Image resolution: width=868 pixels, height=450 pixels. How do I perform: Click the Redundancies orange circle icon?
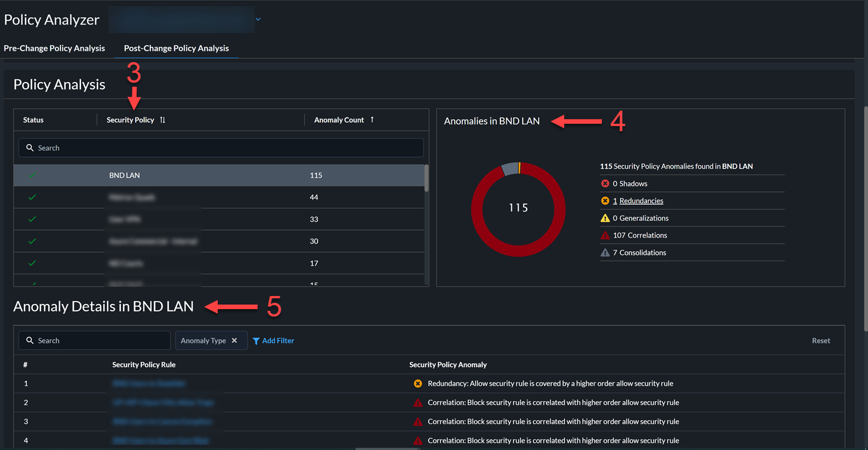coord(605,201)
